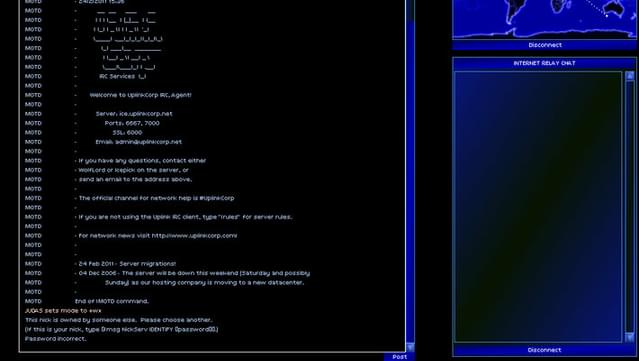The height and width of the screenshot is (361, 639).
Task: Disconnect using button below the world map
Action: point(544,45)
